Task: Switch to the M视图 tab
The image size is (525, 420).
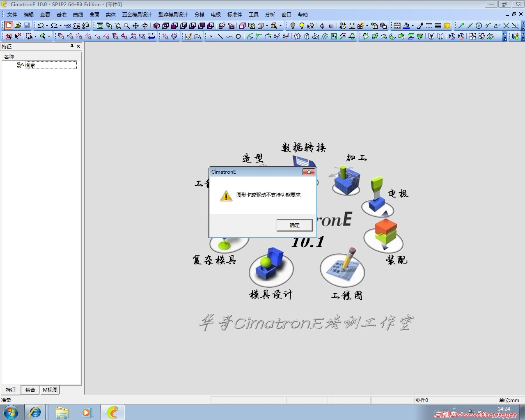Action: [50, 390]
